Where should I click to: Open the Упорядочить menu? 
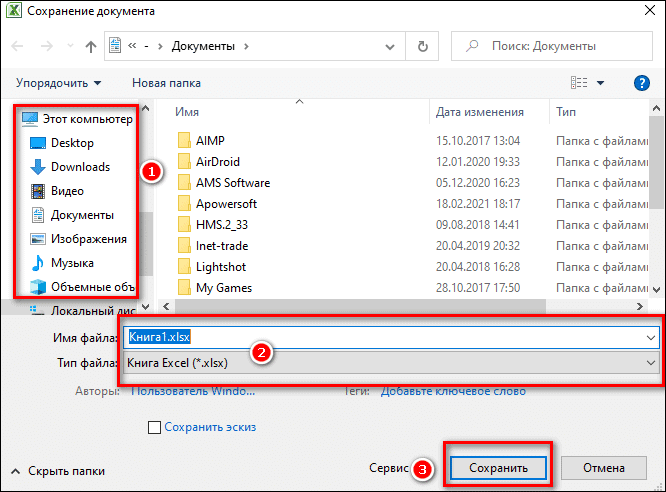59,83
